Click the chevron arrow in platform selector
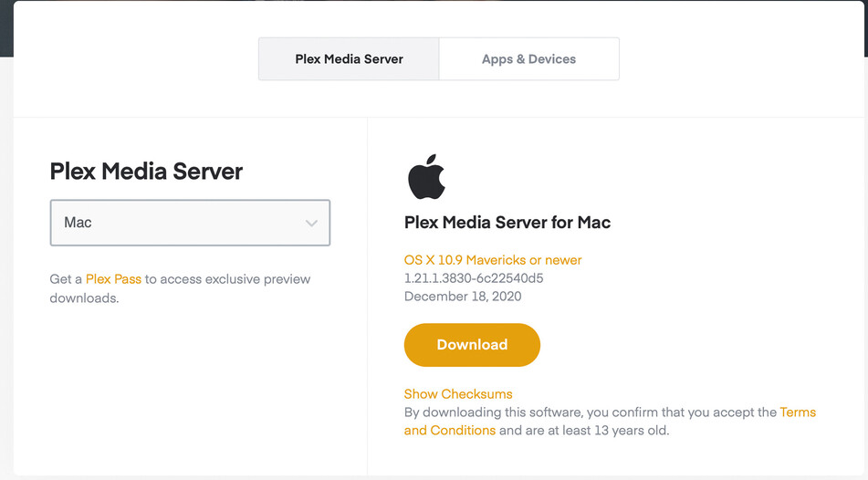This screenshot has height=480, width=868. coord(311,224)
